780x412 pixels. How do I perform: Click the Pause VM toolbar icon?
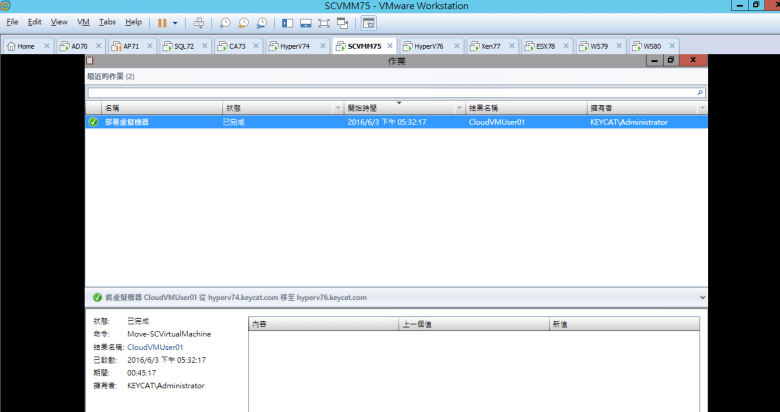pos(162,22)
